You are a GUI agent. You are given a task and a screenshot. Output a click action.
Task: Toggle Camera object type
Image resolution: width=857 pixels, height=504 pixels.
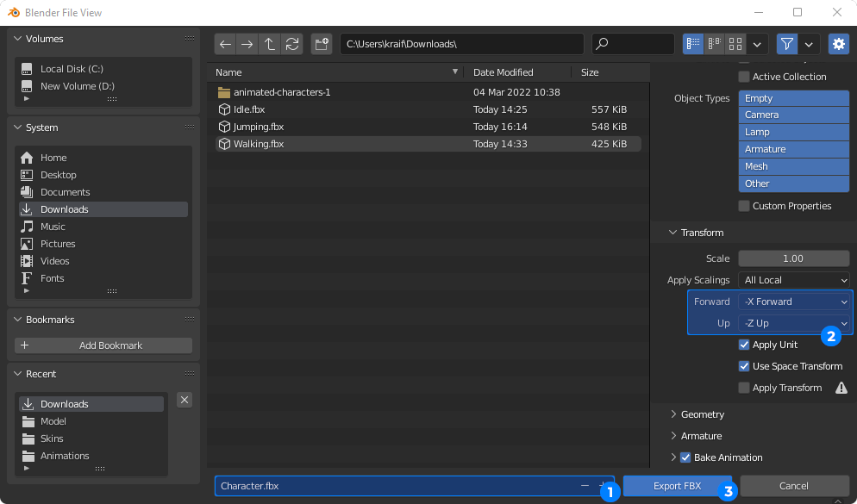[x=793, y=115]
